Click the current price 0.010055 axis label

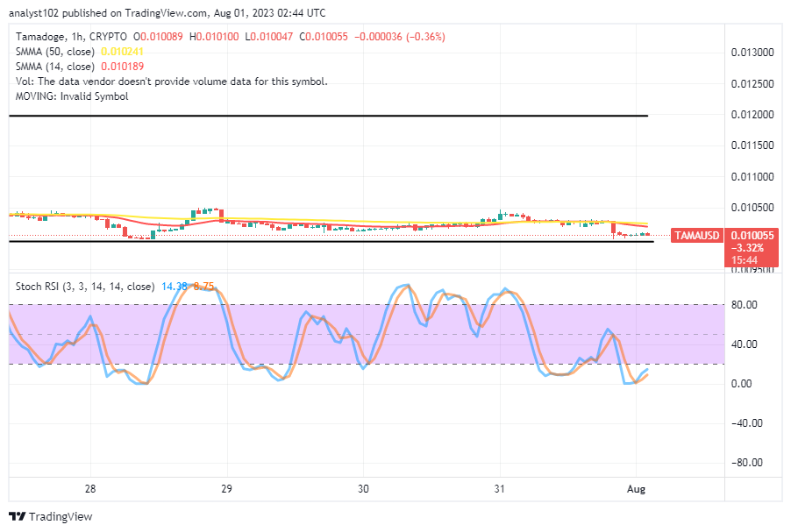pos(752,236)
